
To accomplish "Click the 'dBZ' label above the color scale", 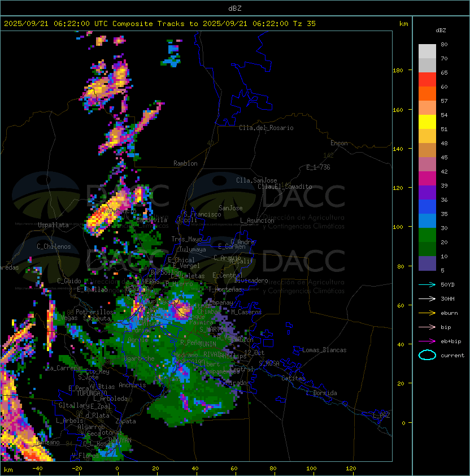I will 441,31.
